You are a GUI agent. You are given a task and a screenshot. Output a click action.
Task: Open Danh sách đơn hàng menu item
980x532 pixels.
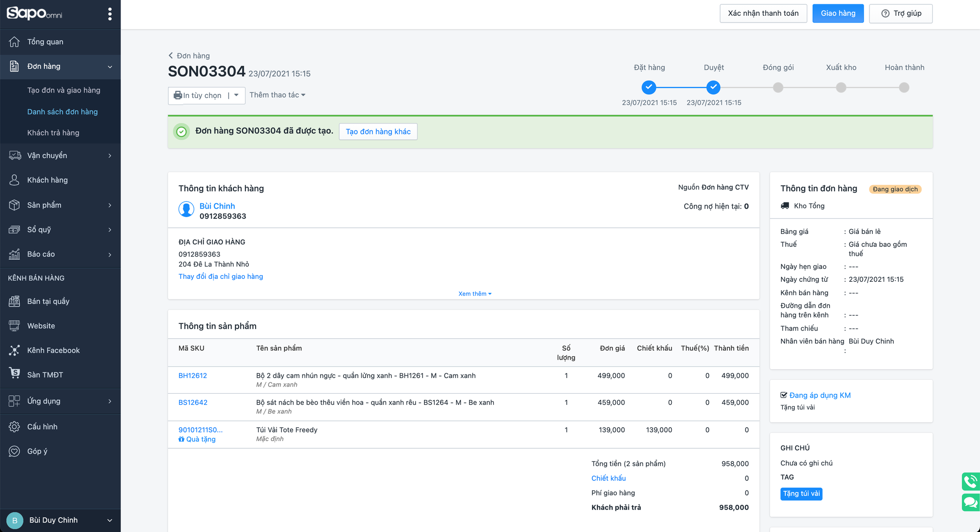click(62, 111)
